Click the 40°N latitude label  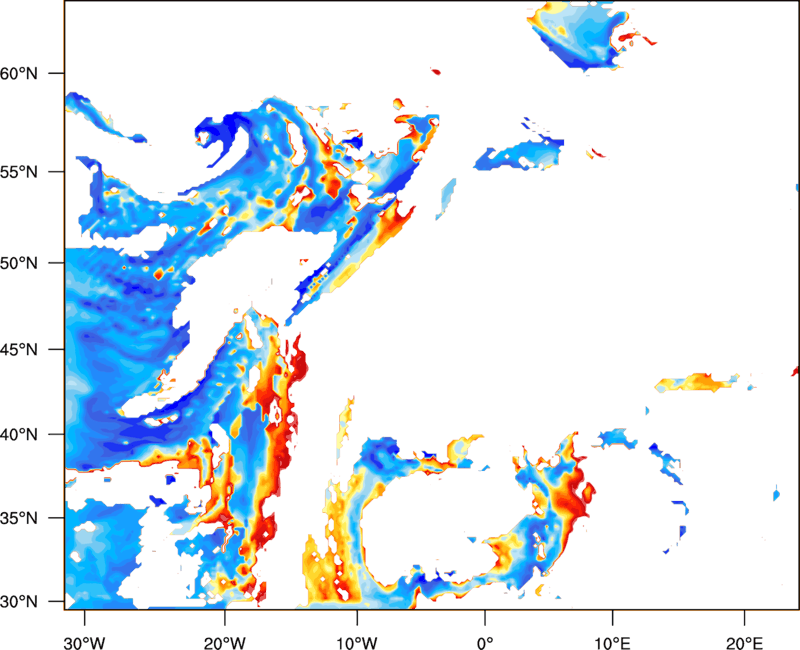tap(19, 435)
